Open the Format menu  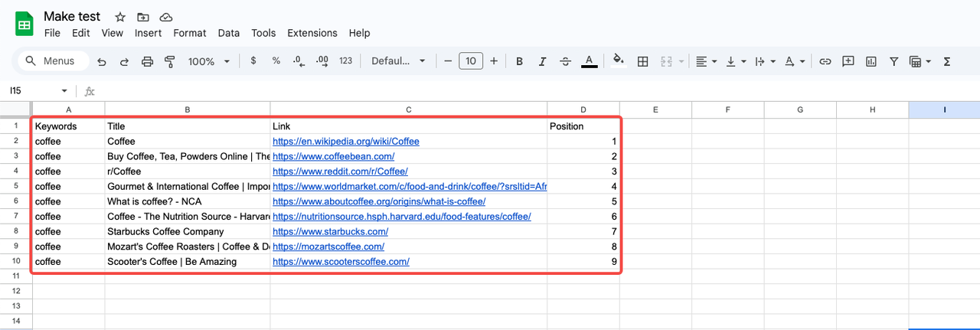(189, 33)
